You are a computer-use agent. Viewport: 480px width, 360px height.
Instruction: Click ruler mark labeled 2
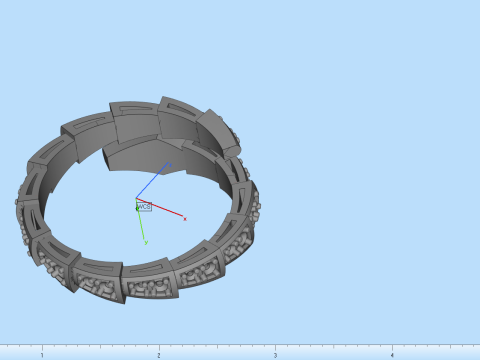tap(159, 355)
